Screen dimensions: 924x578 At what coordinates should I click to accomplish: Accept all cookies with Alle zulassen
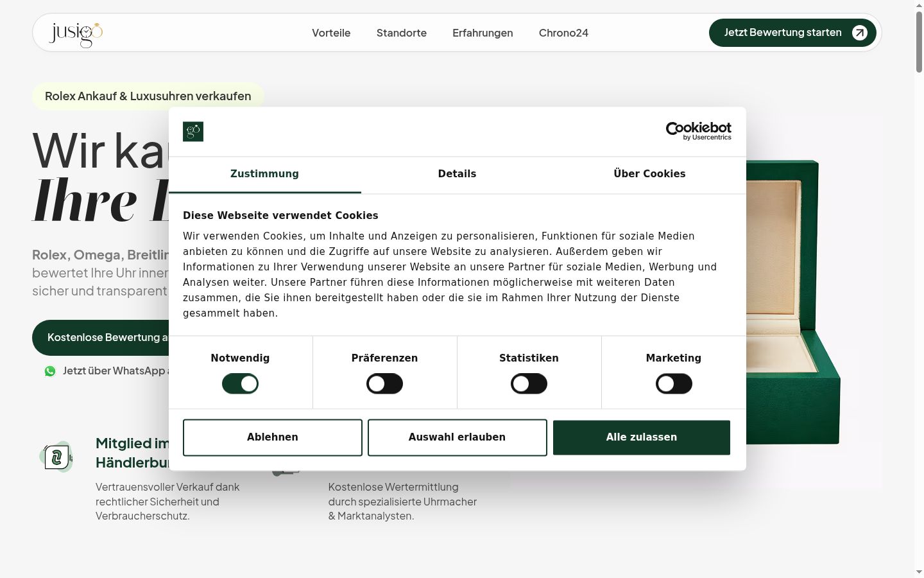(x=642, y=437)
